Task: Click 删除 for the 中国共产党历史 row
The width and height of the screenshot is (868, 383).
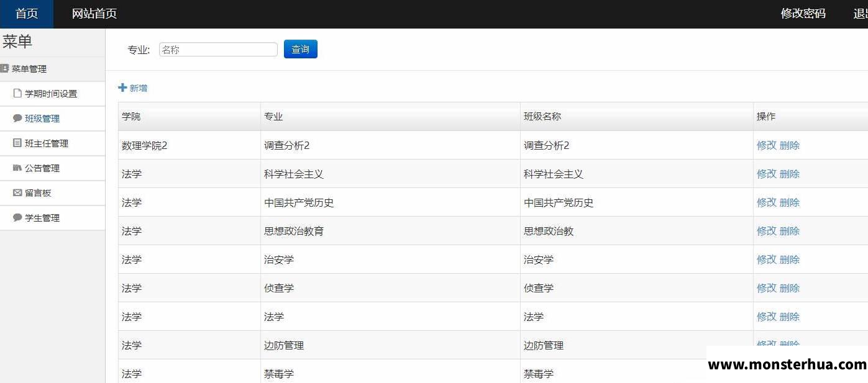Action: point(790,202)
